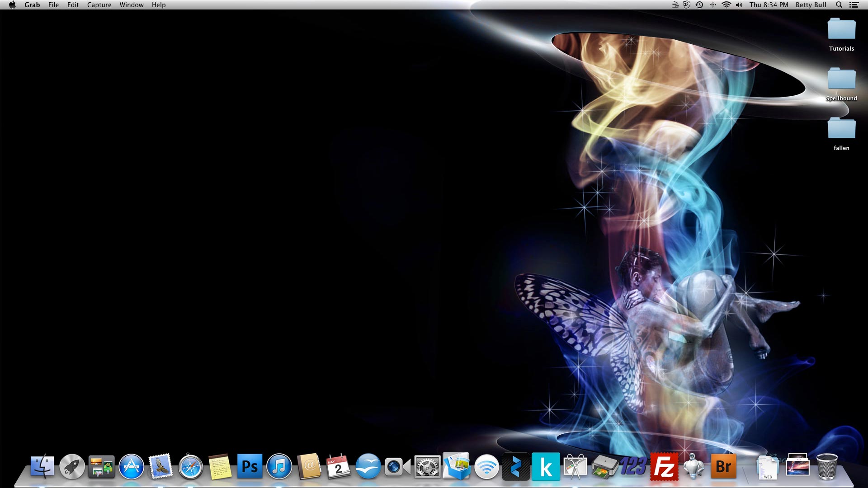This screenshot has width=868, height=488.
Task: Launch Grab scissors icon in Dock
Action: (x=575, y=466)
